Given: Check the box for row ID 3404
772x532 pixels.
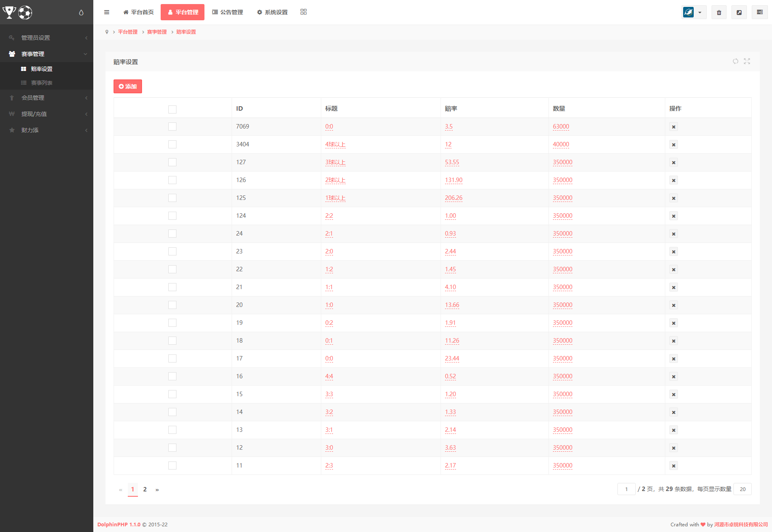Looking at the screenshot, I should 172,144.
